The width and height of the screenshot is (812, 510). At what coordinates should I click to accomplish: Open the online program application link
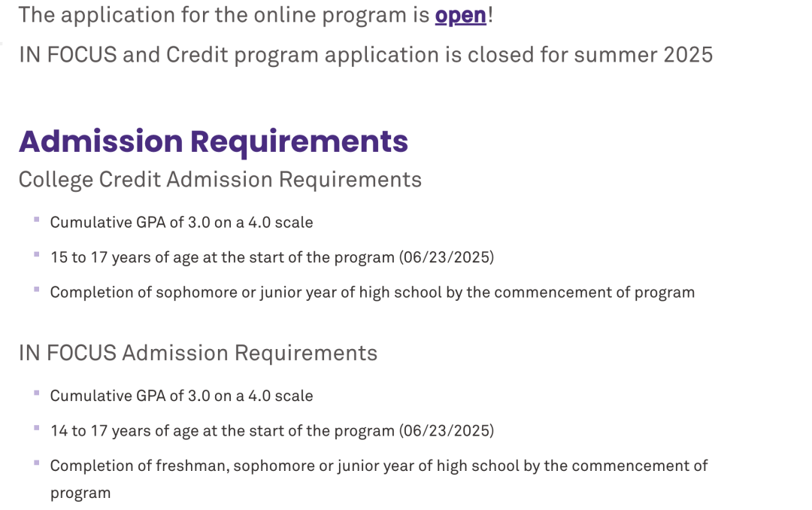(x=460, y=16)
